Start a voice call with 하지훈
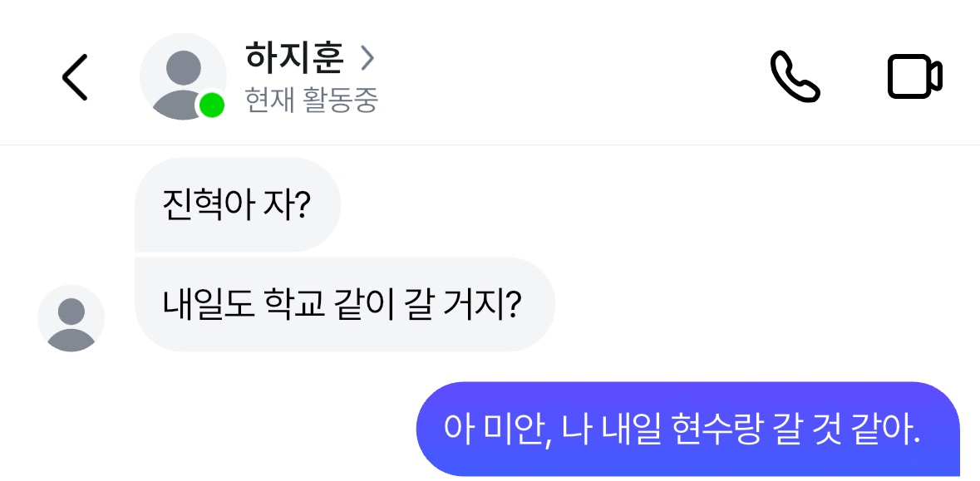This screenshot has height=481, width=980. 795,77
